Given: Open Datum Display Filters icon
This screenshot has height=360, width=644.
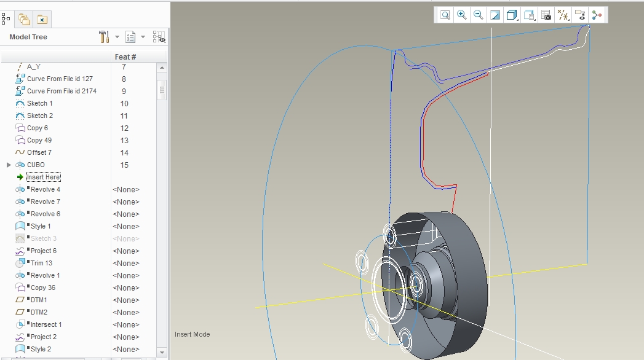Looking at the screenshot, I should tap(563, 15).
